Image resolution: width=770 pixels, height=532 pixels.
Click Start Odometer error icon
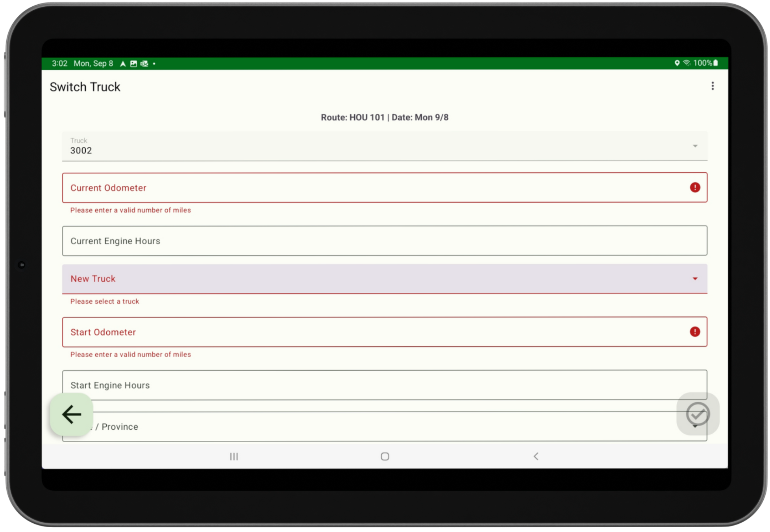[x=695, y=332]
